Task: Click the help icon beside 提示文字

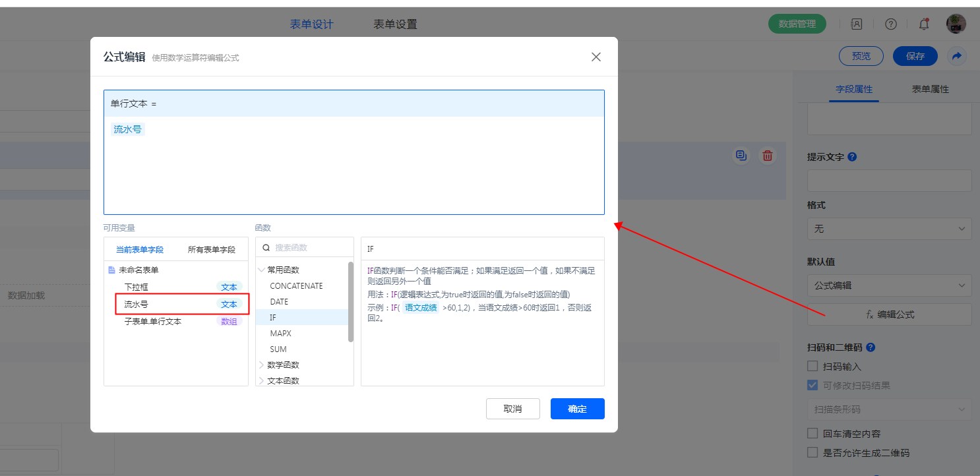Action: pyautogui.click(x=852, y=157)
